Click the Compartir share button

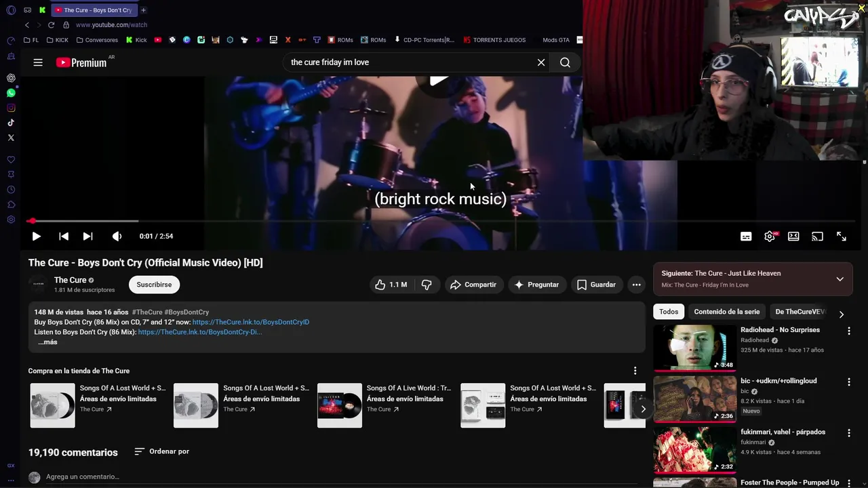(x=473, y=285)
